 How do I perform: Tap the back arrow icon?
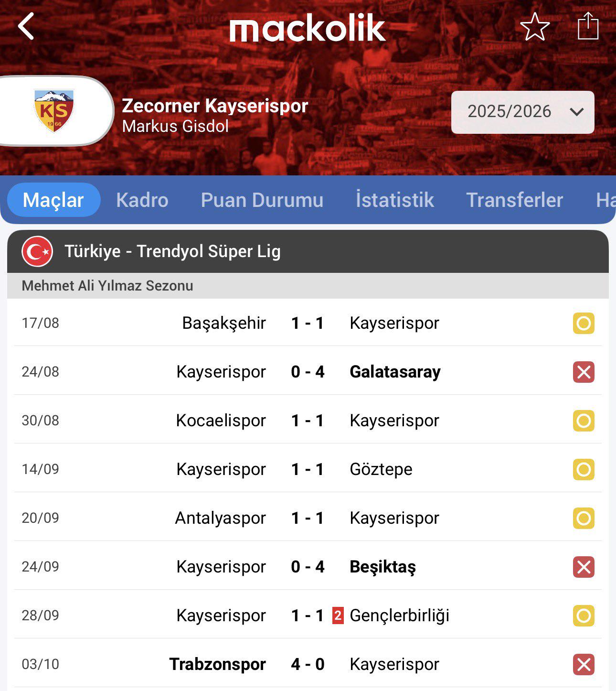(x=26, y=26)
